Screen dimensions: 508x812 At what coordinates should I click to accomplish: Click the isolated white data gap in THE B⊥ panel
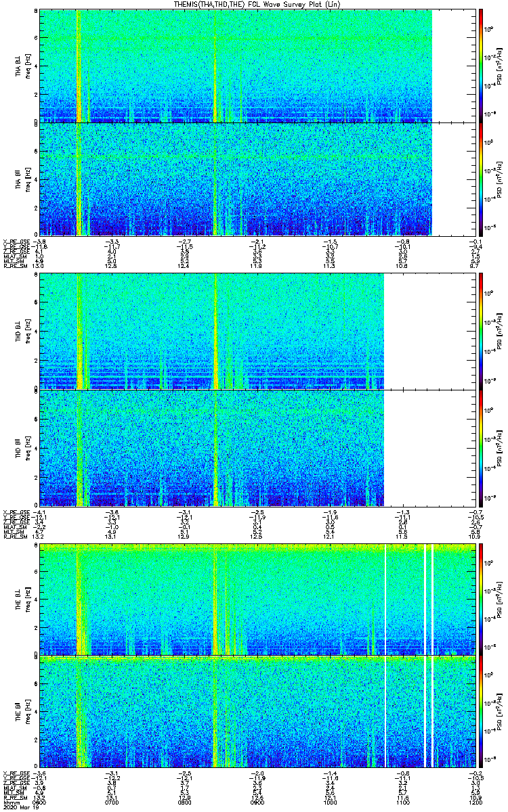(385, 599)
